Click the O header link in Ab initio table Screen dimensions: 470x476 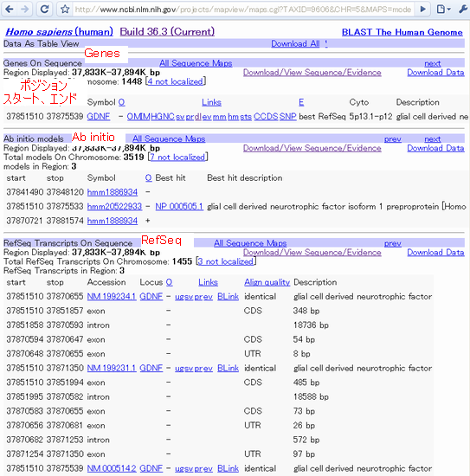(x=149, y=178)
